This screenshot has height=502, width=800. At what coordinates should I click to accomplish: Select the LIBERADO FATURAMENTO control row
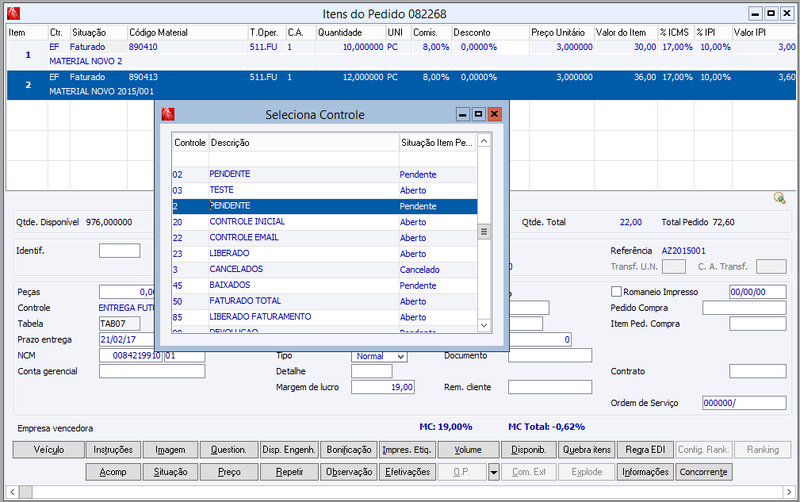324,317
